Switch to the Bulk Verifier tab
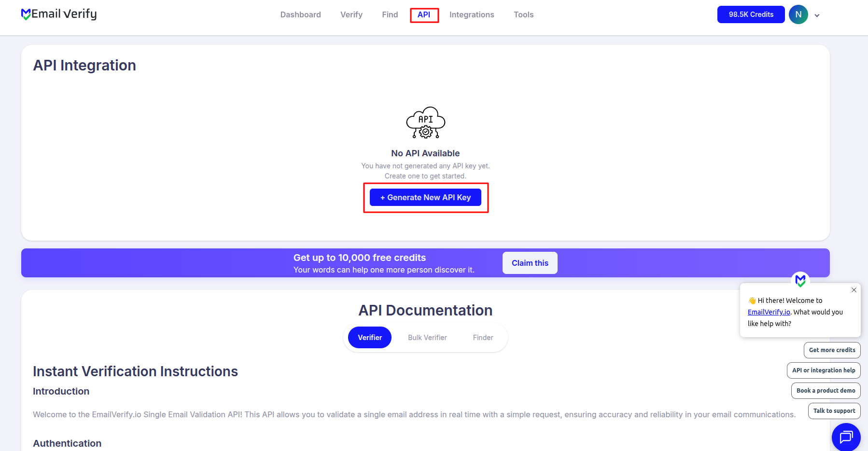Screen dimensions: 868x451 (x=427, y=338)
